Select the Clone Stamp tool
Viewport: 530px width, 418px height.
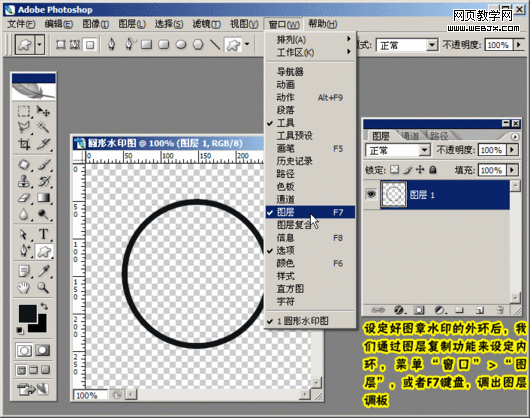tap(23, 181)
